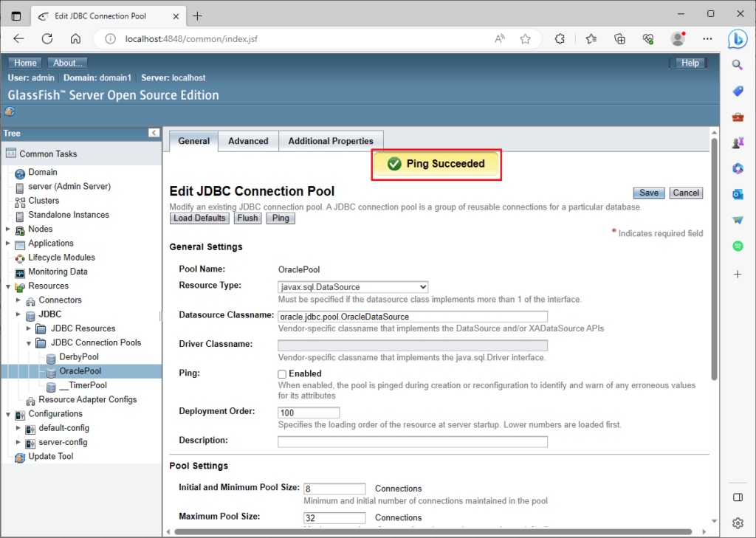Click the Clusters tree icon
The height and width of the screenshot is (538, 756).
tap(20, 201)
